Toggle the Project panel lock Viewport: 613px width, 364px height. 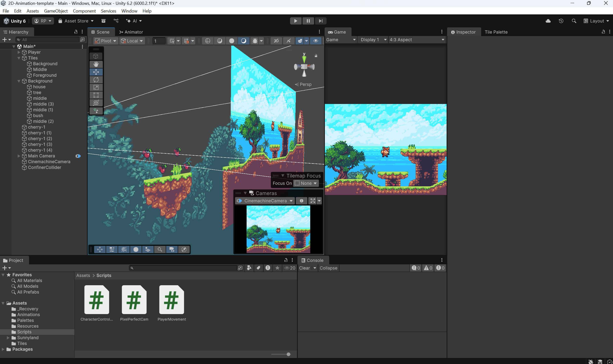[x=286, y=260]
